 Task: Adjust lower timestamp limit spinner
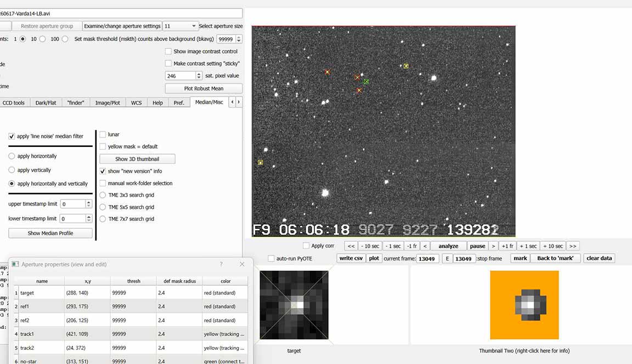point(76,219)
